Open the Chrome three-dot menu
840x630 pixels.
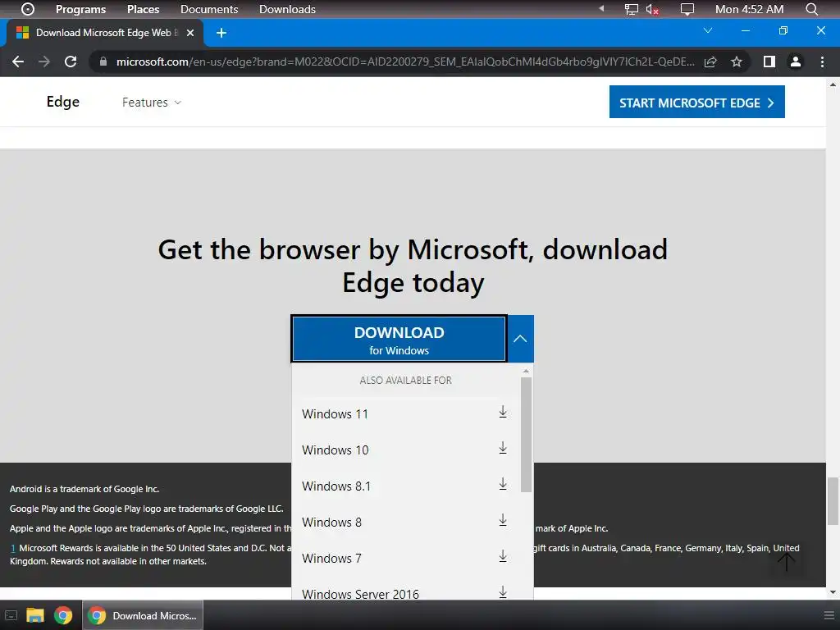[x=822, y=62]
